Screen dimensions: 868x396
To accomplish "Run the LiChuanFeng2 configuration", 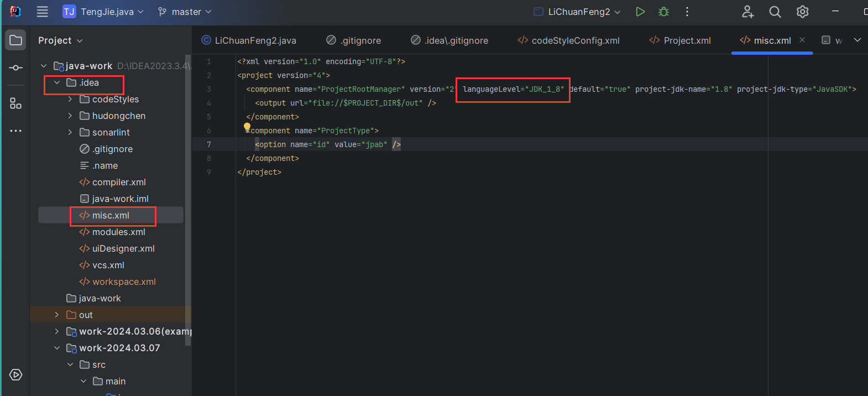I will (x=640, y=12).
